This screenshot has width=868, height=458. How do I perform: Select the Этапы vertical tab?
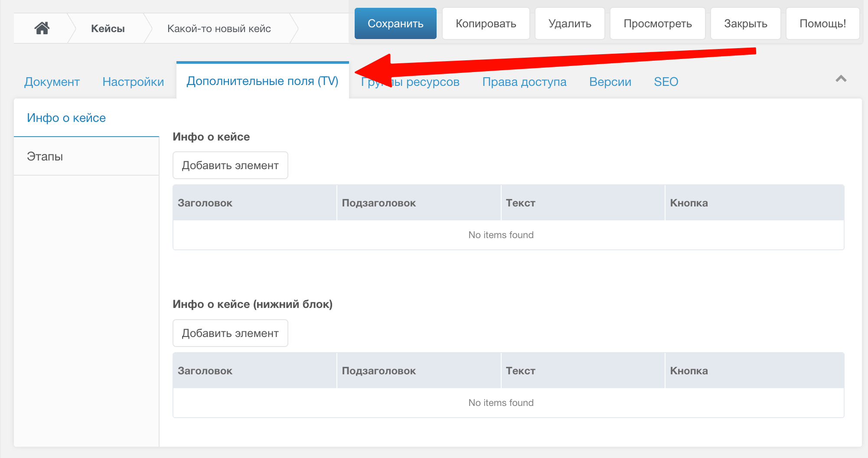pos(45,156)
